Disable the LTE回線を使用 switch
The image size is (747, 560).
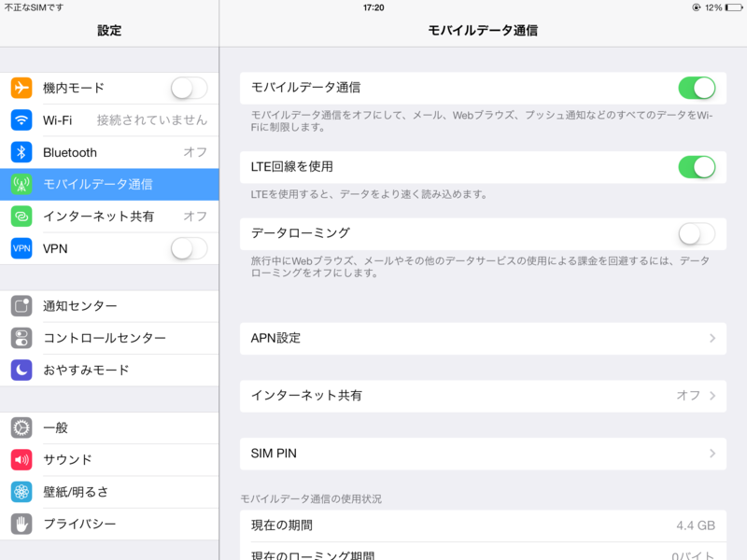(x=697, y=167)
